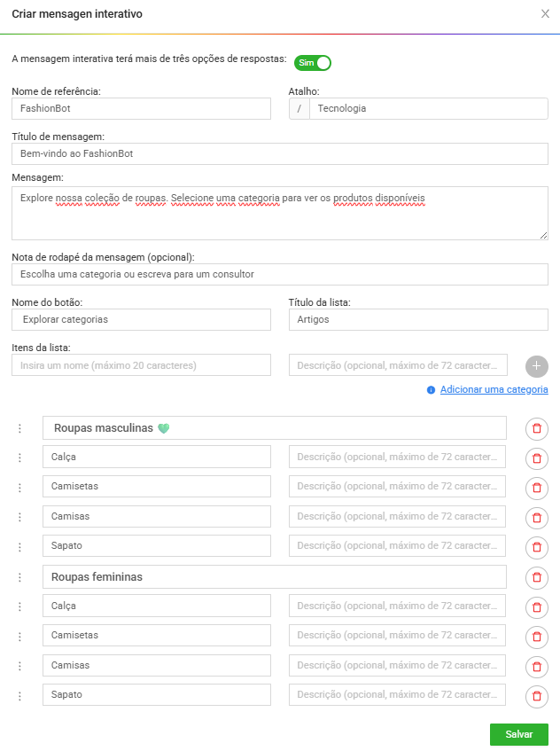Edit the Atalho field containing Tecnologia
The width and height of the screenshot is (560, 751).
(428, 109)
